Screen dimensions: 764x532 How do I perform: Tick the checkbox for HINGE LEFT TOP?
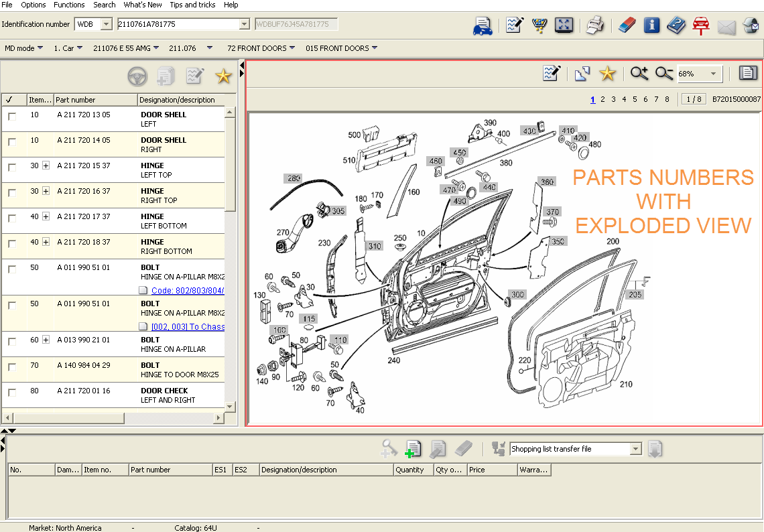[12, 167]
